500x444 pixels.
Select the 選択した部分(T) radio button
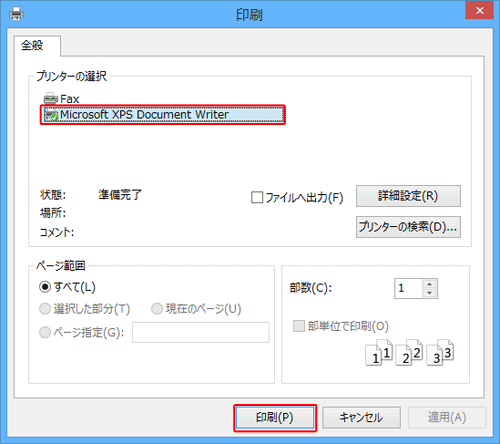coord(45,309)
